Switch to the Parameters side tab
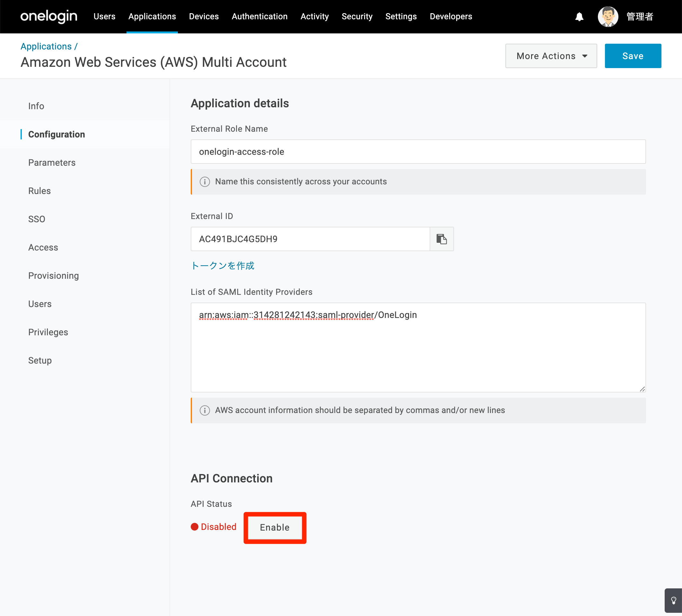Viewport: 682px width, 616px height. pyautogui.click(x=52, y=163)
